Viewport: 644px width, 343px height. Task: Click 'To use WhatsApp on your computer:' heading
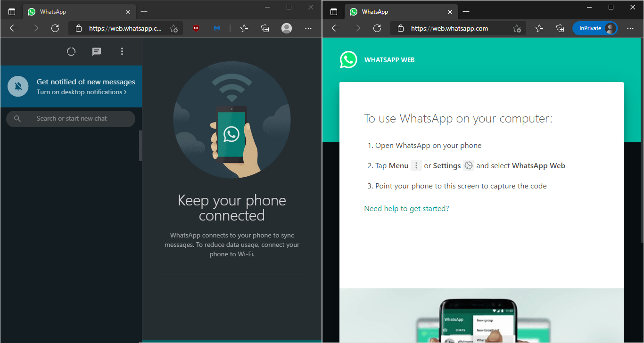(458, 118)
